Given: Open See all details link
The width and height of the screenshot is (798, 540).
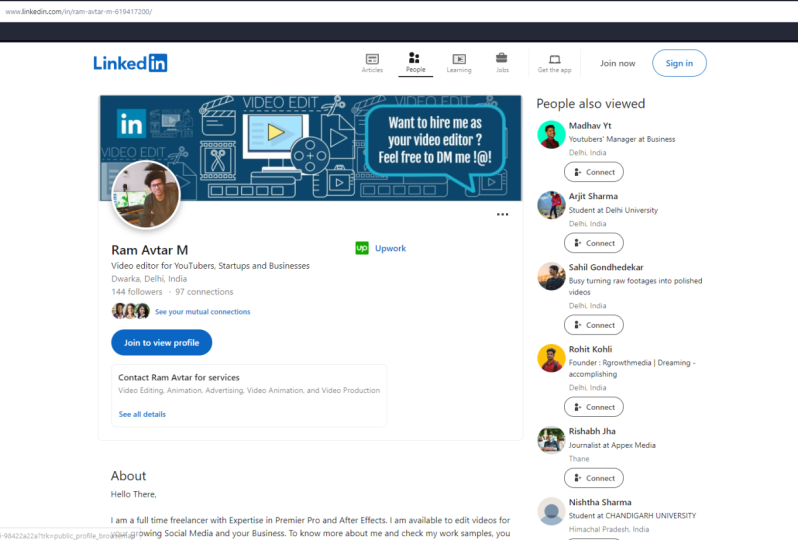Looking at the screenshot, I should (142, 414).
